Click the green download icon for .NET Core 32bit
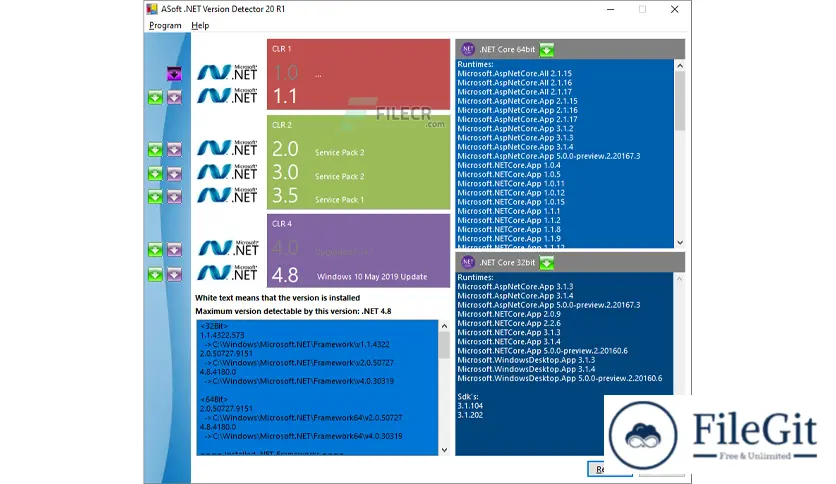 (546, 262)
